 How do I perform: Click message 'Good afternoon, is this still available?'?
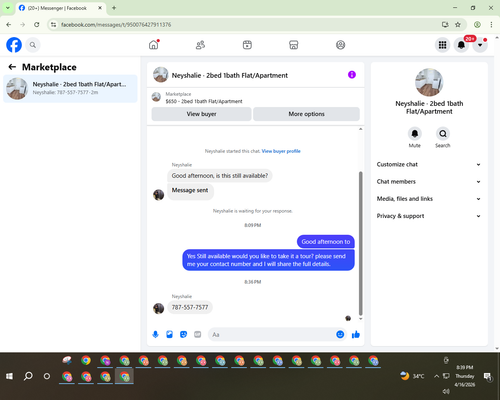[220, 176]
